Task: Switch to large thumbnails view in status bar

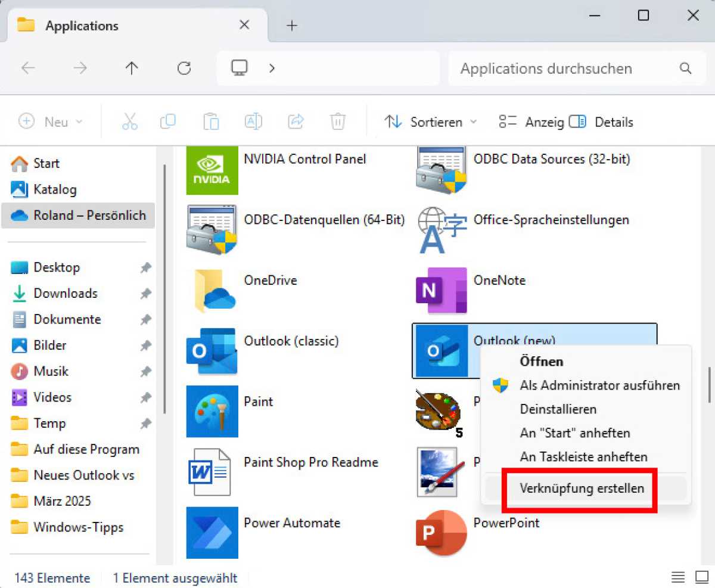Action: click(701, 577)
